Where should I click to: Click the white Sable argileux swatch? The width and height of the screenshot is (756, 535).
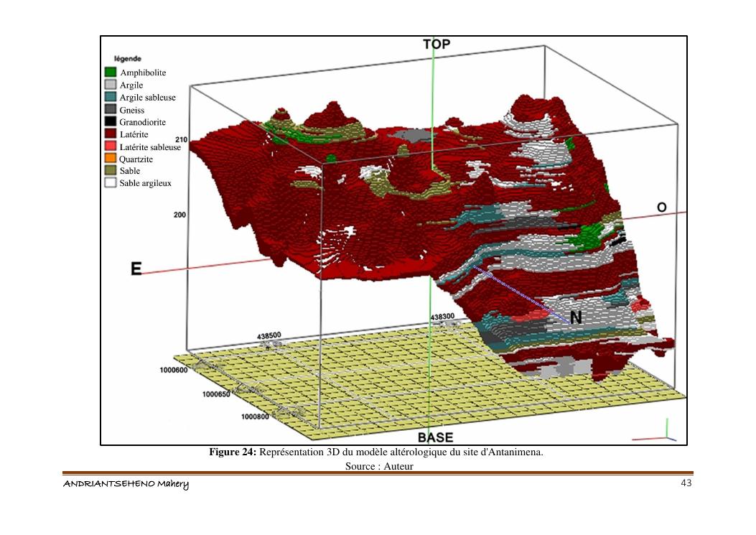click(111, 183)
